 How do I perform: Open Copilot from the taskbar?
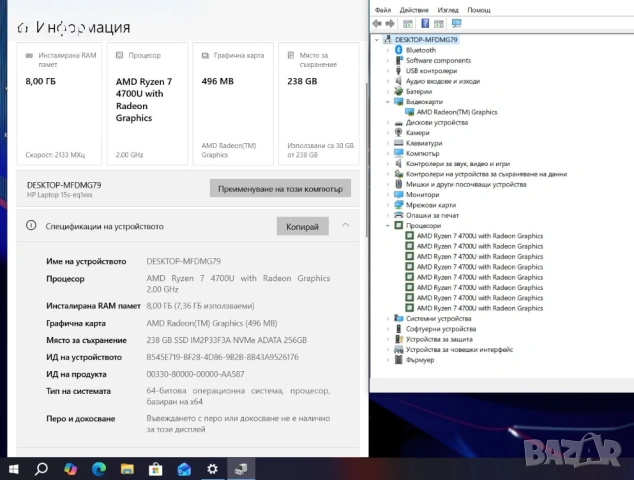(70, 469)
